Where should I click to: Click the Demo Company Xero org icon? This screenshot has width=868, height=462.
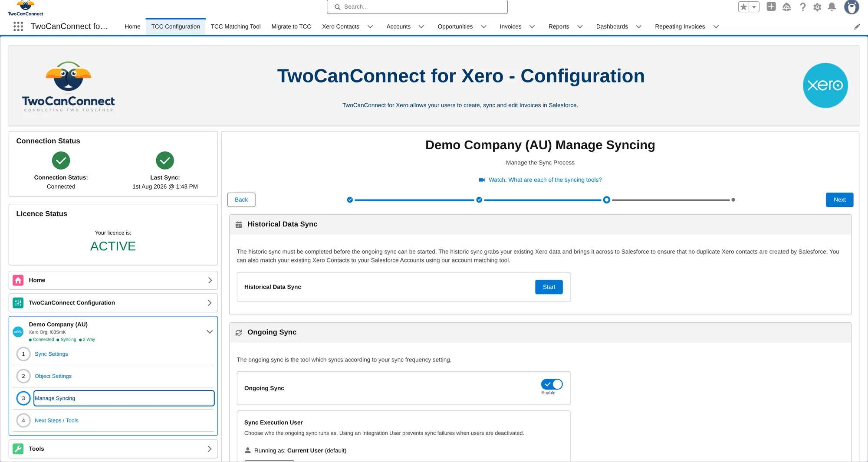[x=18, y=332]
